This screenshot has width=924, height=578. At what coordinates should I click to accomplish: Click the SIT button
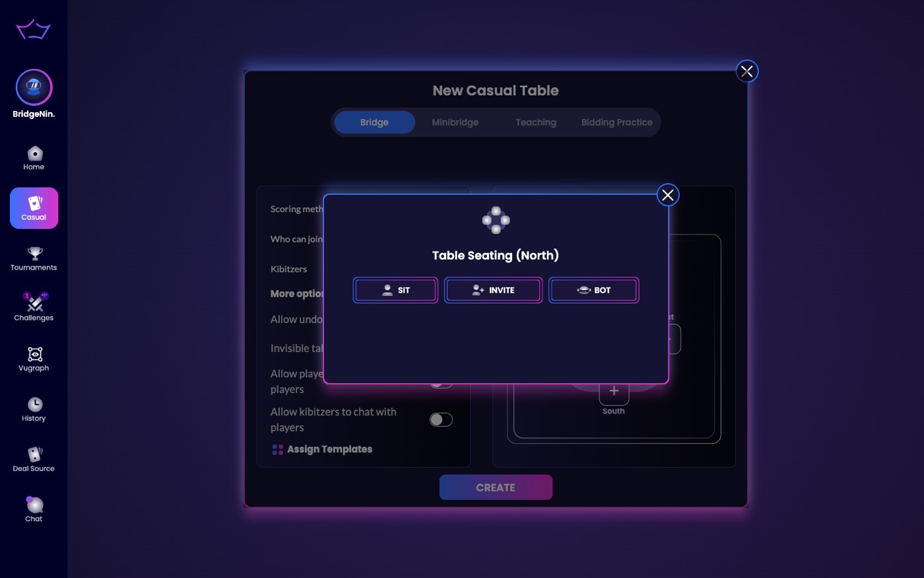coord(395,290)
